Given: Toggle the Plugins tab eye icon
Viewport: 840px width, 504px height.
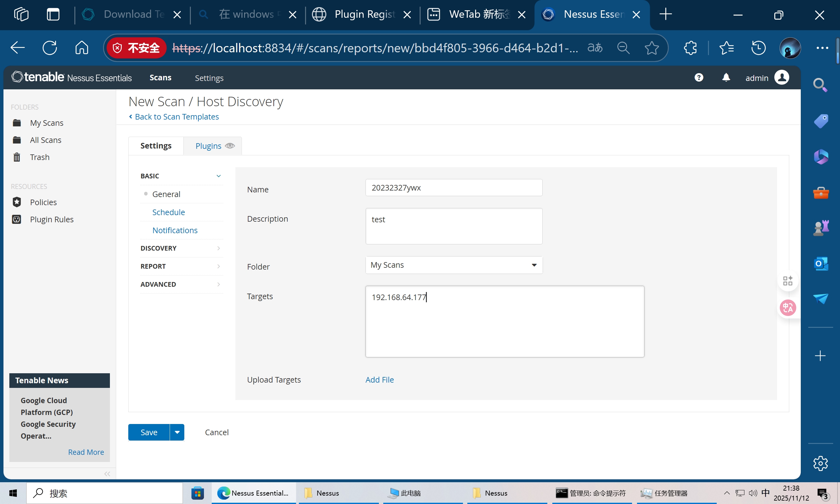Looking at the screenshot, I should [230, 146].
